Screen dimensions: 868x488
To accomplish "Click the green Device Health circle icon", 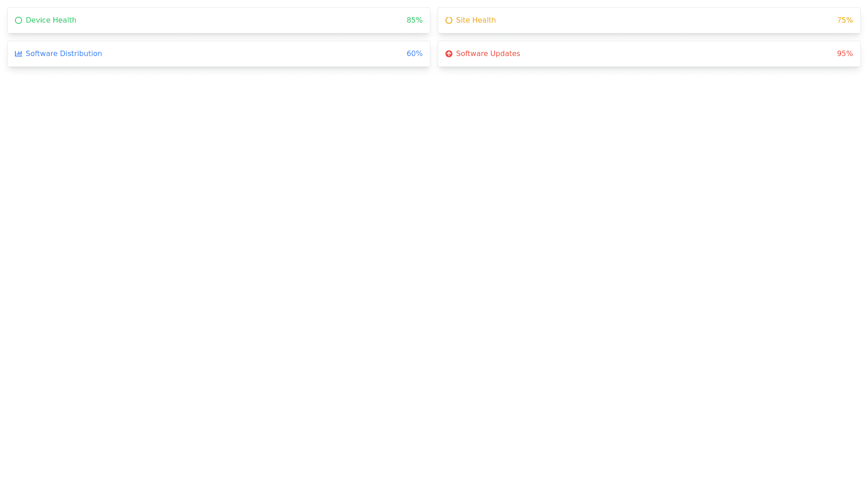I will coord(19,20).
